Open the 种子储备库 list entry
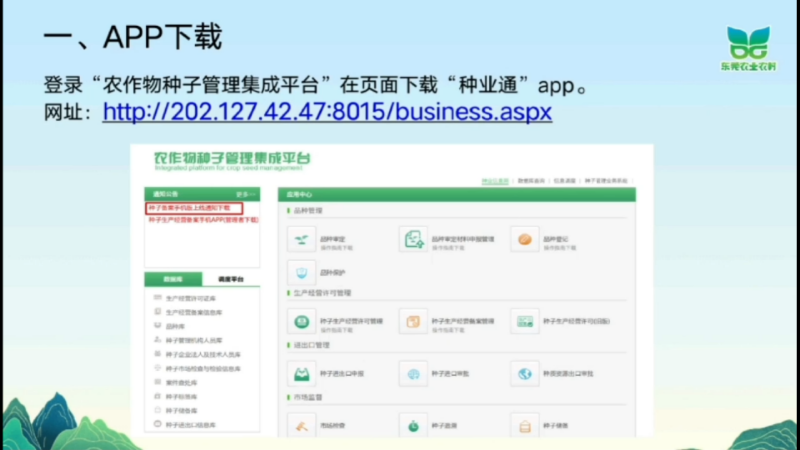 [181, 411]
